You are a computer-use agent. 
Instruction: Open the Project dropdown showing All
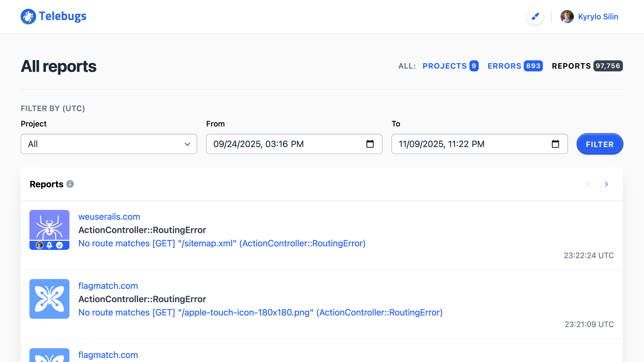(109, 144)
